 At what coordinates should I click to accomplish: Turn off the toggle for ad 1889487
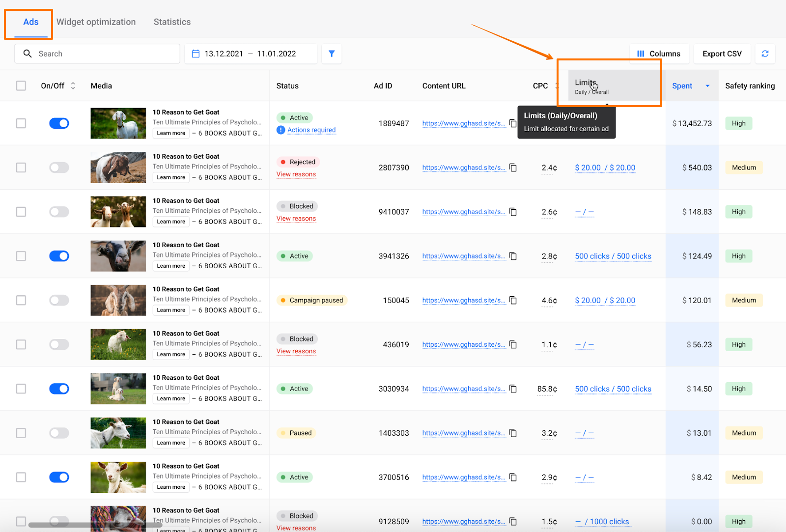coord(59,123)
